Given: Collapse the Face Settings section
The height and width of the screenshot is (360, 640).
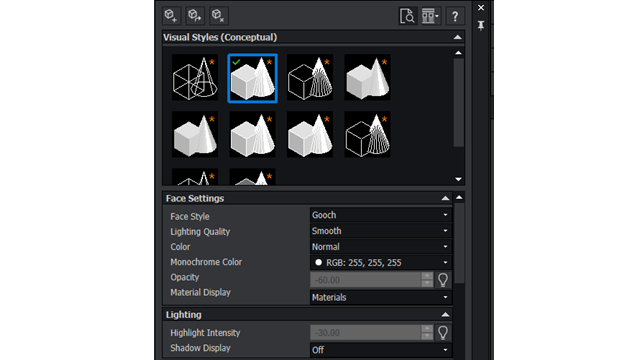Looking at the screenshot, I should (x=445, y=198).
